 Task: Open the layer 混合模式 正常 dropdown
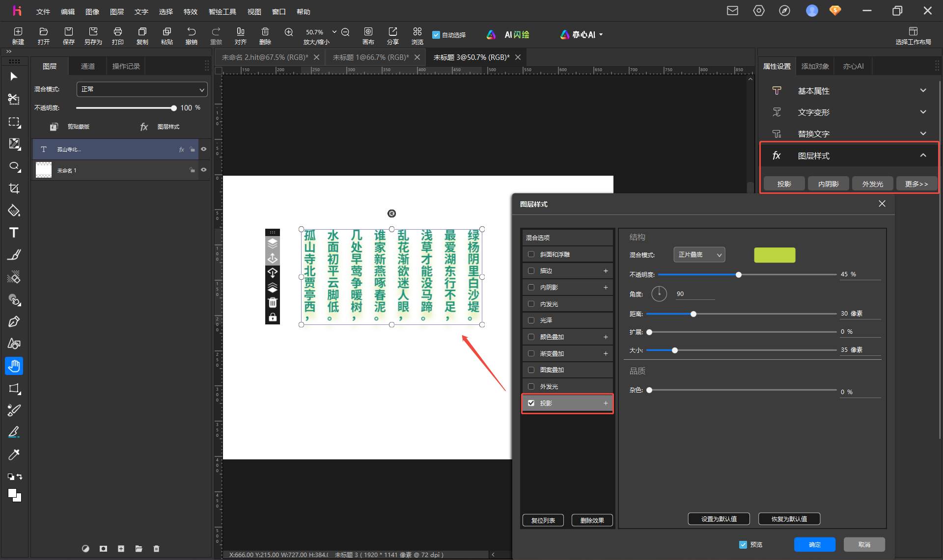click(x=142, y=89)
